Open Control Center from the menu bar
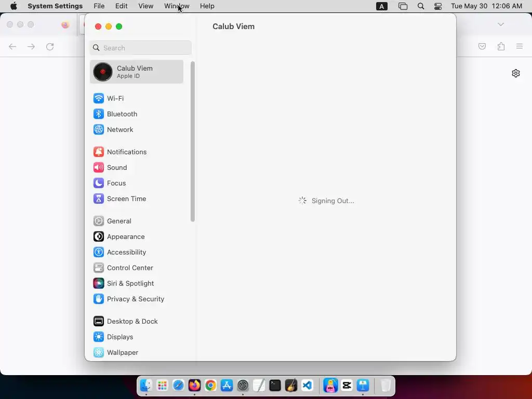 pos(438,6)
